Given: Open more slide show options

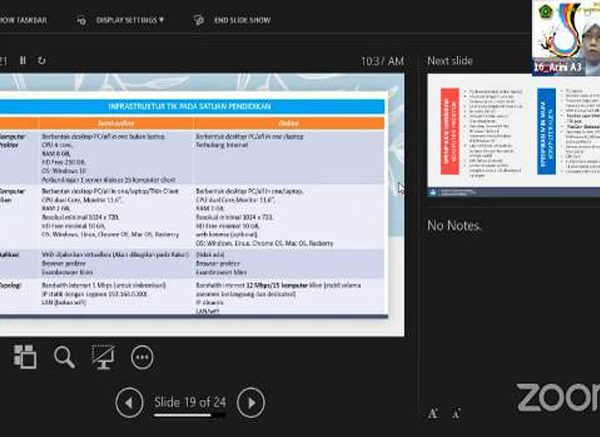Looking at the screenshot, I should [142, 356].
